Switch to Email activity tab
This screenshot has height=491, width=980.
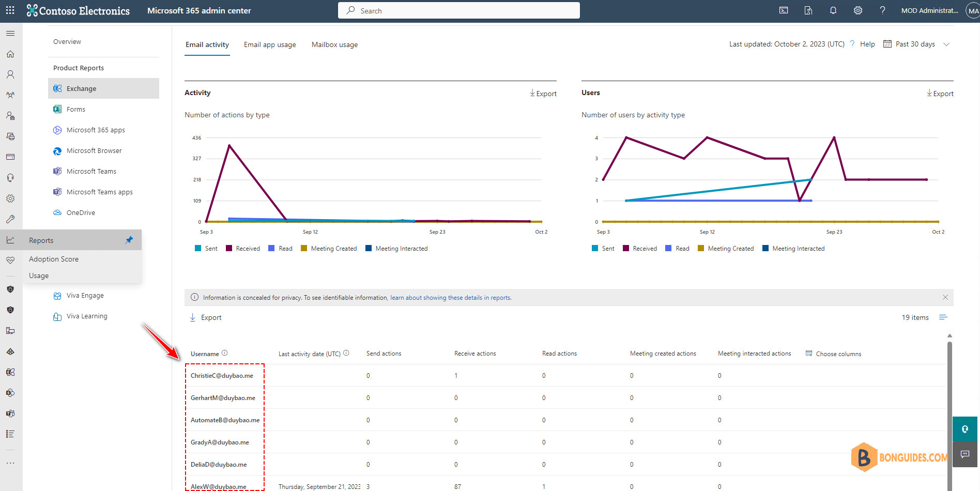tap(207, 45)
